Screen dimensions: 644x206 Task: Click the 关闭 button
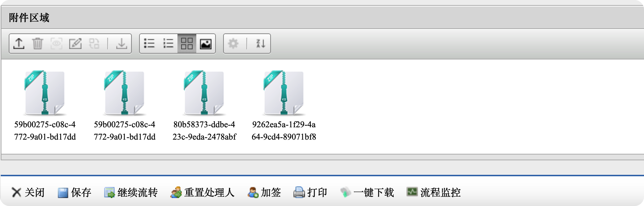(28, 192)
